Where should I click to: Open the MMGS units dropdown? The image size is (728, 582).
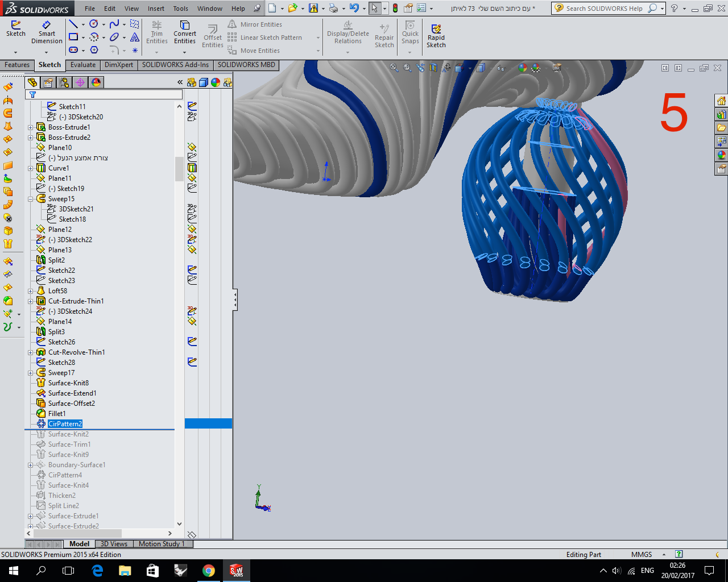tap(663, 555)
